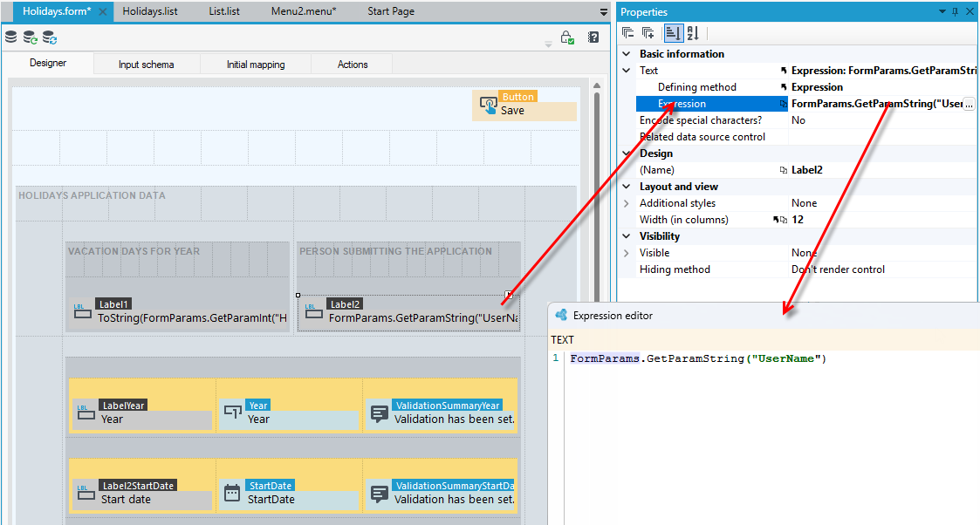Click the data source icon with the green refresh arrow

tap(30, 38)
